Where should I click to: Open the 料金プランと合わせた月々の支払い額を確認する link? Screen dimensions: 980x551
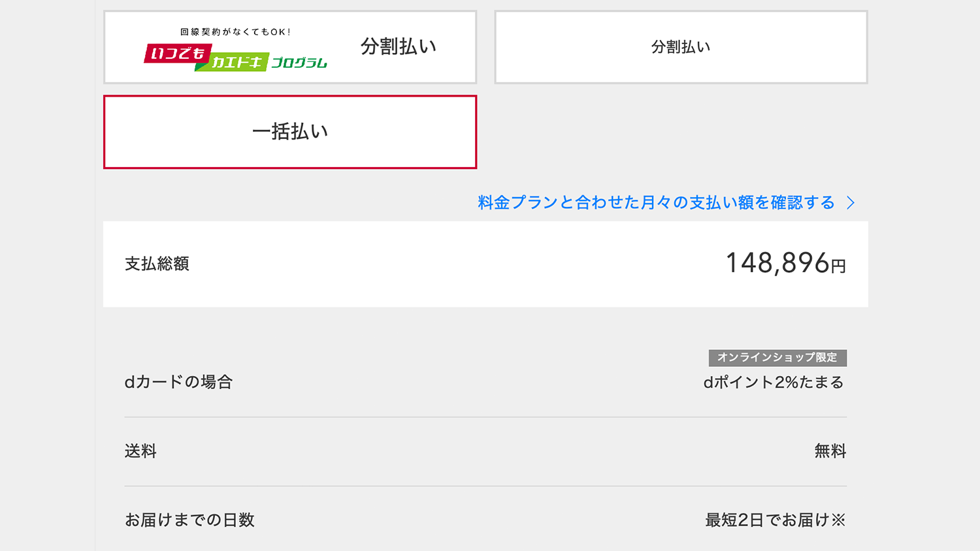coord(656,202)
